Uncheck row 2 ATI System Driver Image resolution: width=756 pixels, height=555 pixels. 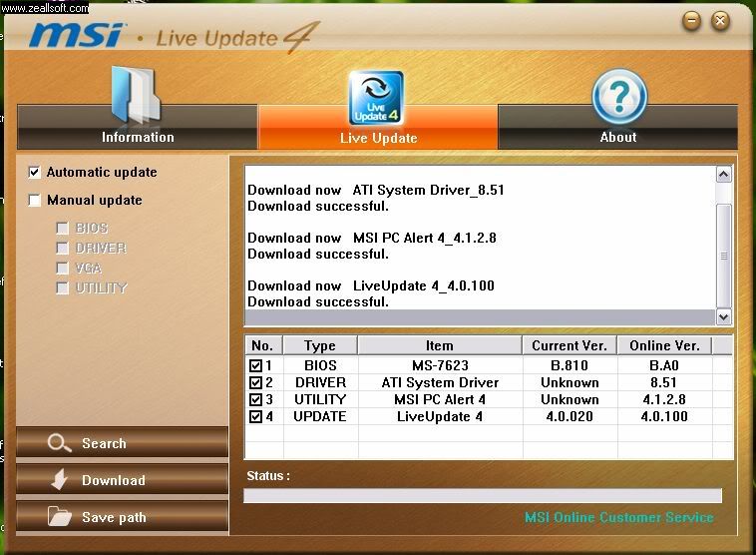click(x=255, y=382)
